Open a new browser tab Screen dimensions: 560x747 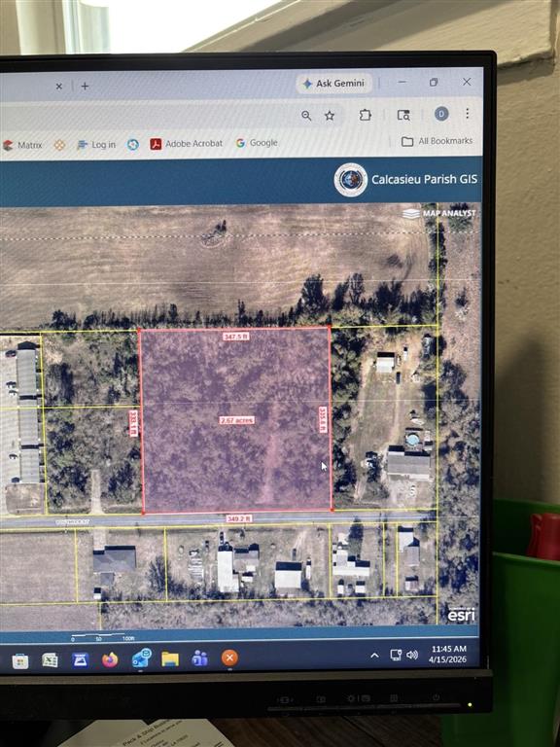pyautogui.click(x=85, y=87)
